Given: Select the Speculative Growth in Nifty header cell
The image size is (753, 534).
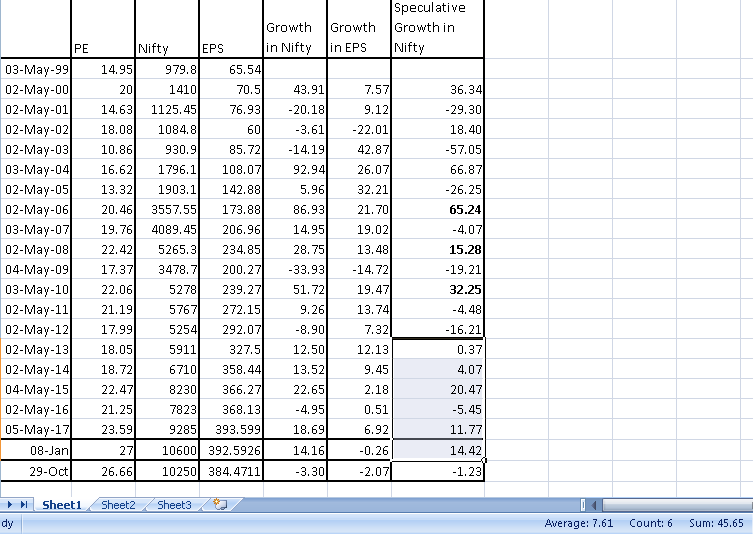Looking at the screenshot, I should [437, 28].
